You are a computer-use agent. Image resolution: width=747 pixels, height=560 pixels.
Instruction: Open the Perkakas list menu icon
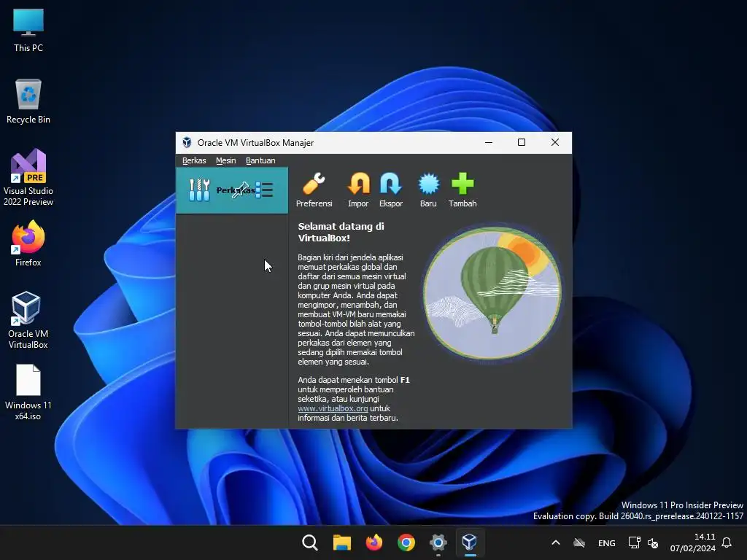264,190
